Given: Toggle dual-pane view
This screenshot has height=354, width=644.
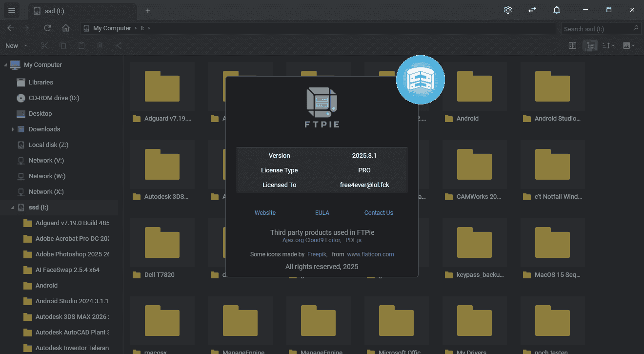Looking at the screenshot, I should pos(572,45).
